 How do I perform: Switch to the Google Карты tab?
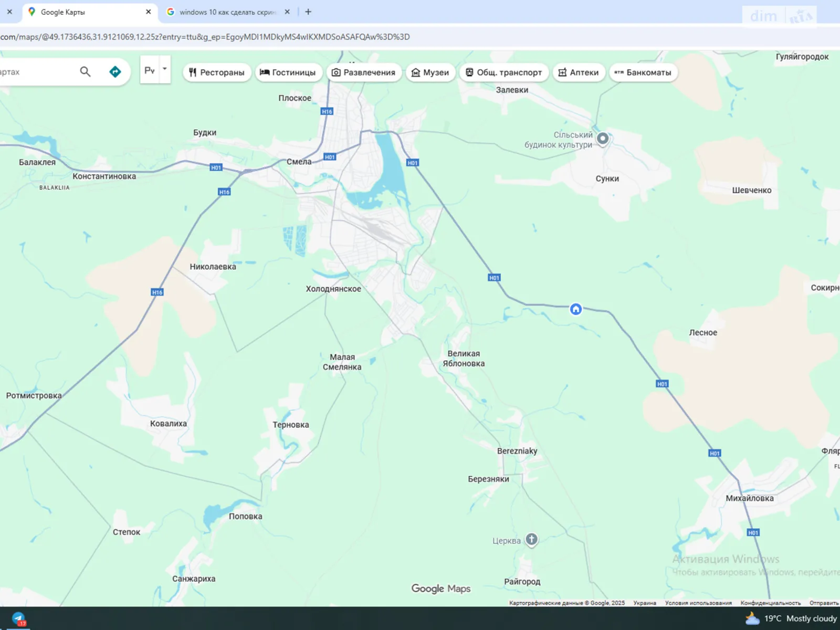click(79, 12)
